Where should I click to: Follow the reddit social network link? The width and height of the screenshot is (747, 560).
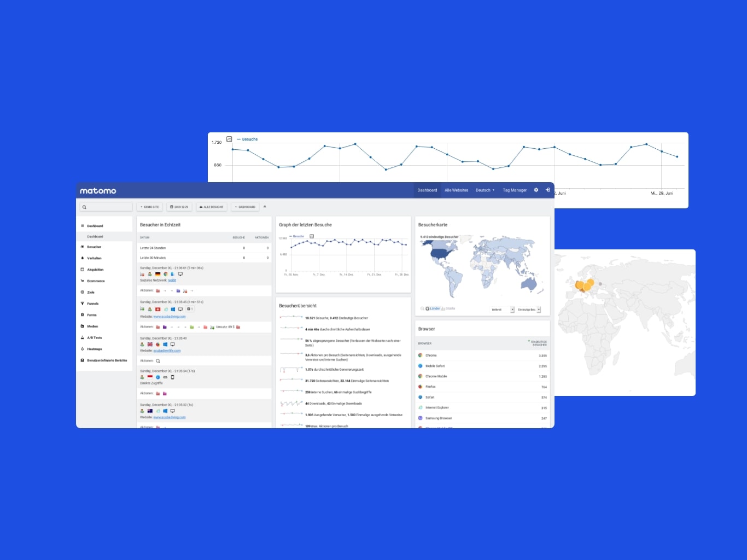[x=172, y=281]
